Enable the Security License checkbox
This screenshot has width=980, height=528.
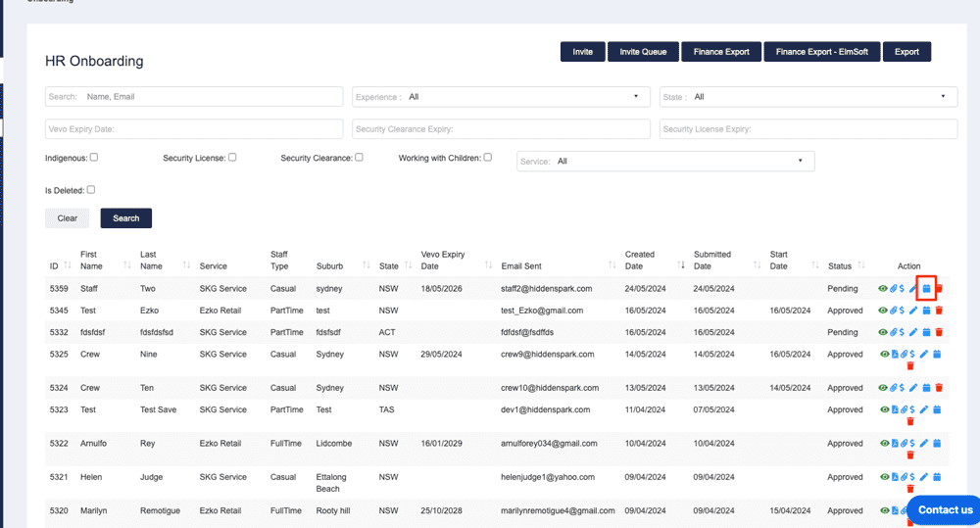click(232, 158)
